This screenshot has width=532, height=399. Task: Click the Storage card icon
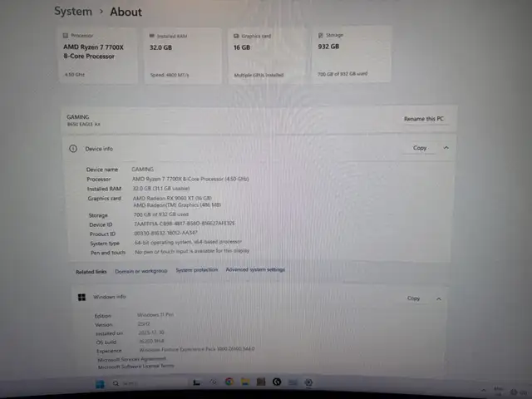coord(320,35)
